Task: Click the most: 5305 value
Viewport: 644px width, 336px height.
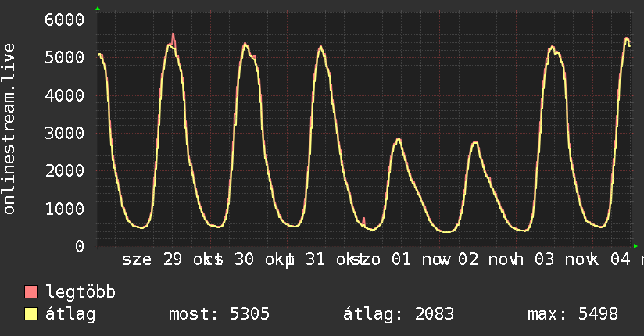Action: pyautogui.click(x=220, y=314)
